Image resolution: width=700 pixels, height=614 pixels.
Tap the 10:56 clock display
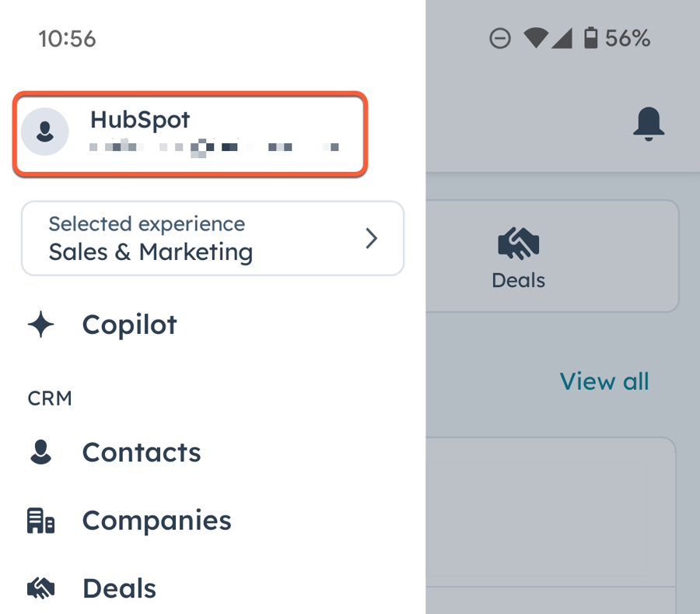(66, 39)
